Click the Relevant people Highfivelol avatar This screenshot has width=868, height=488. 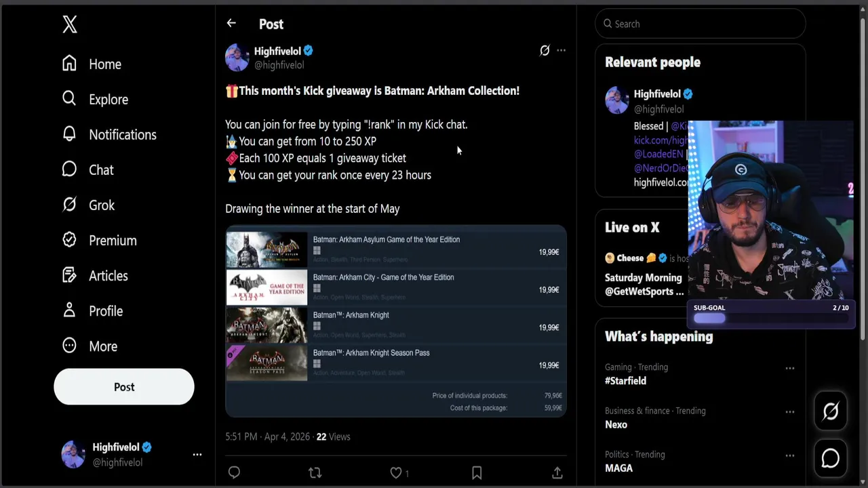pos(617,100)
